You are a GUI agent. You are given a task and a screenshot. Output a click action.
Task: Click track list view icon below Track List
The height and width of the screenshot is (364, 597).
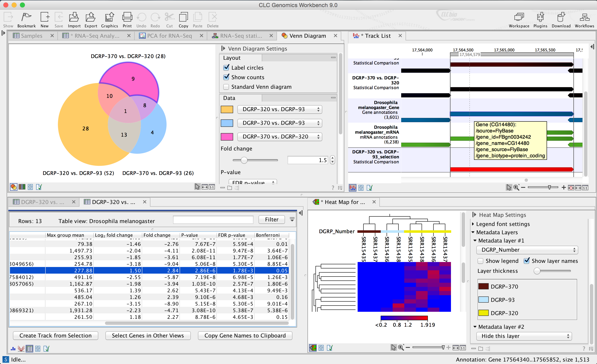point(352,188)
